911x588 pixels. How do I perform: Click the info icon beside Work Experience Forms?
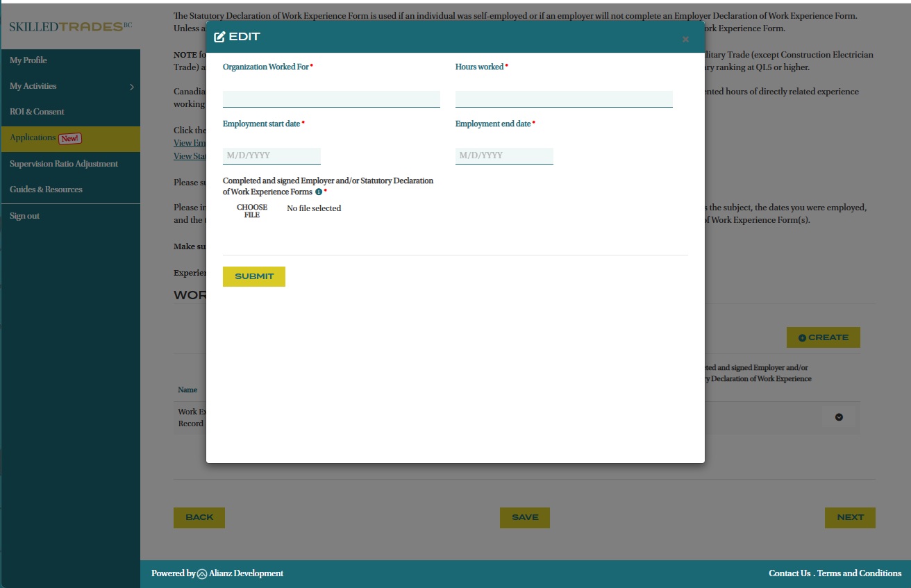tap(319, 192)
